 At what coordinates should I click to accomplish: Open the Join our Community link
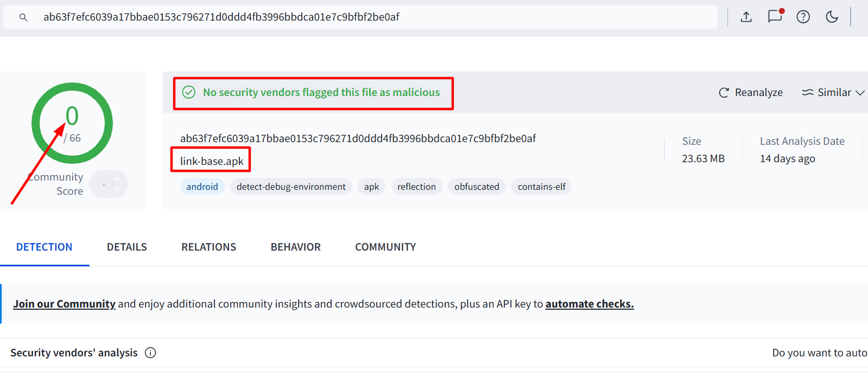(x=65, y=304)
